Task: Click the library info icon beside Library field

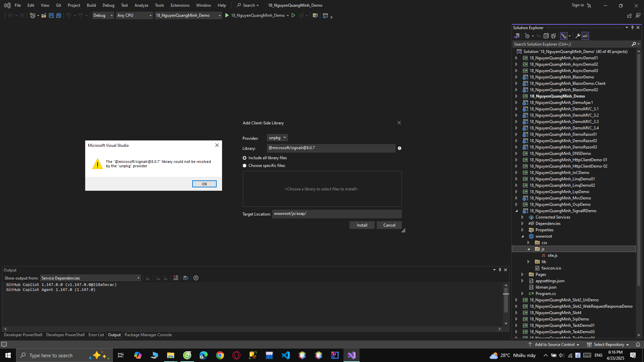Action: pyautogui.click(x=399, y=148)
